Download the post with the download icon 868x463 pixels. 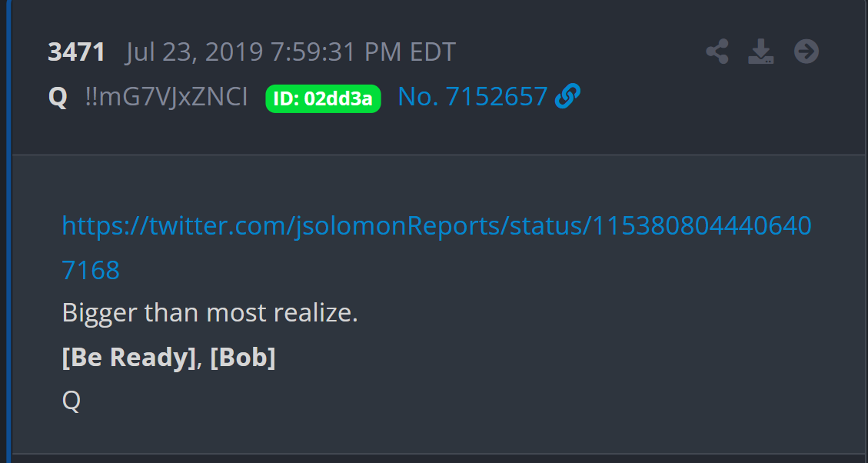coord(760,52)
